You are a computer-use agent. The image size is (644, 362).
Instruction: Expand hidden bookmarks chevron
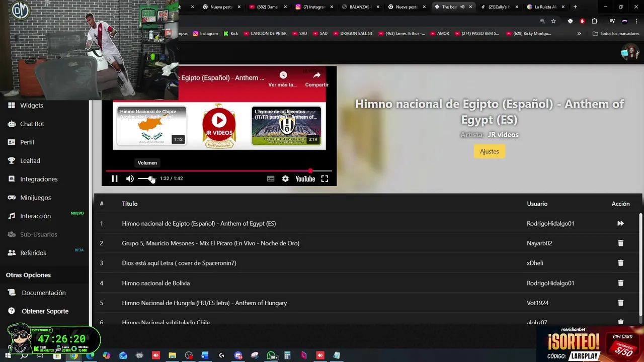[x=579, y=34]
